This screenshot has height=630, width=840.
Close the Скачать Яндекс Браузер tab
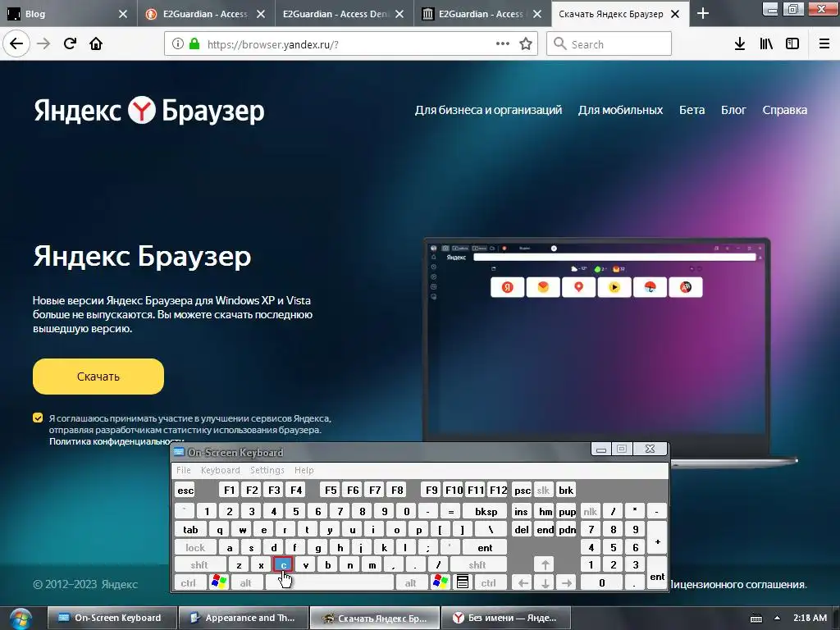tap(676, 15)
